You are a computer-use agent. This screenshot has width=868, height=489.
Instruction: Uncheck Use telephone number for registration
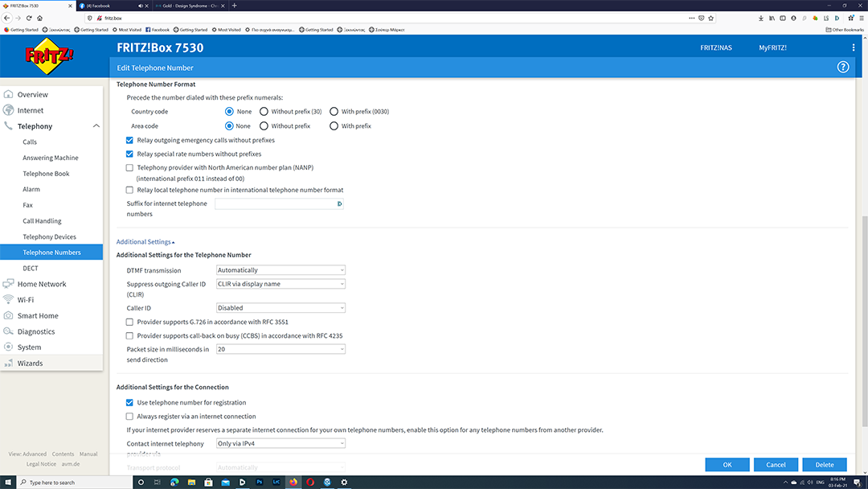pos(129,403)
